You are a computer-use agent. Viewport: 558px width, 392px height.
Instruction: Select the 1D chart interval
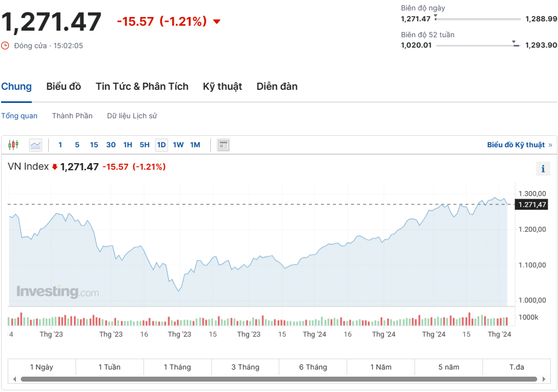click(161, 145)
